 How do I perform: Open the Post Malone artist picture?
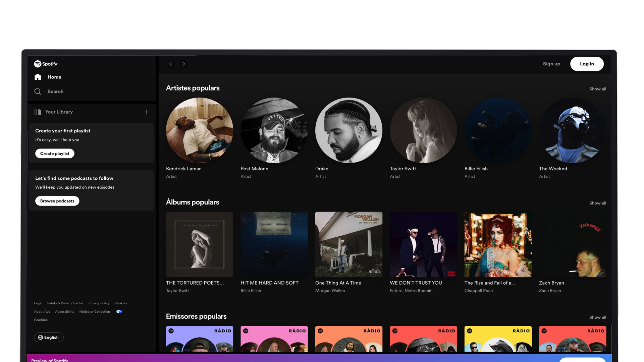274,131
